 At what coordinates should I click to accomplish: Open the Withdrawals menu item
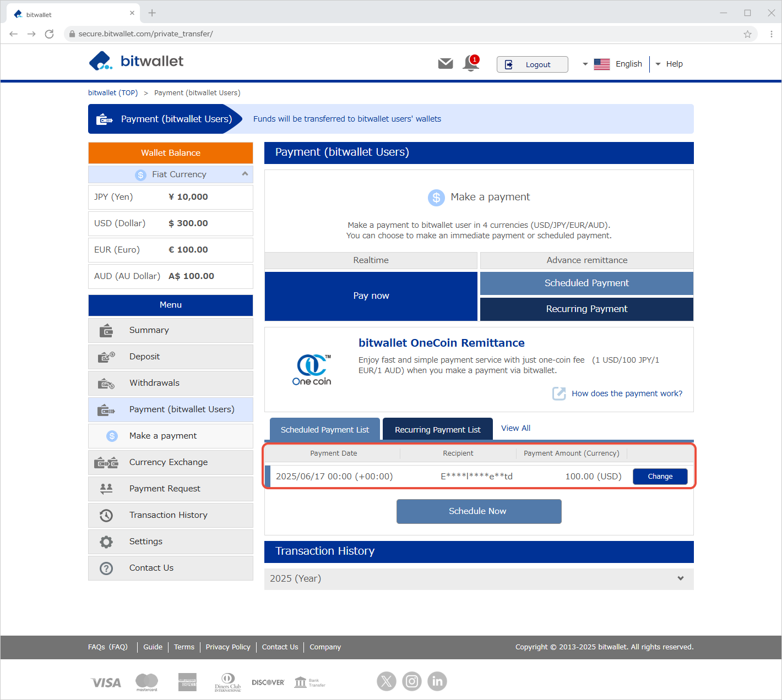point(171,383)
